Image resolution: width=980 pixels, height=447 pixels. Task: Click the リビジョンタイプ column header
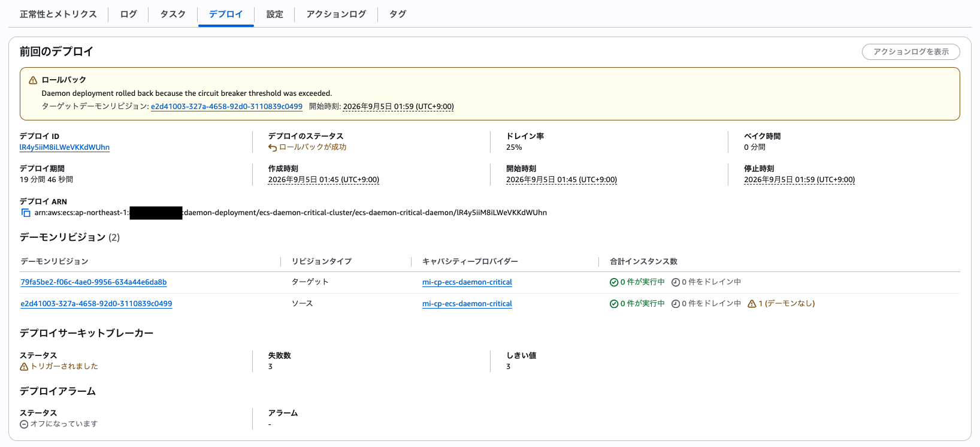322,261
